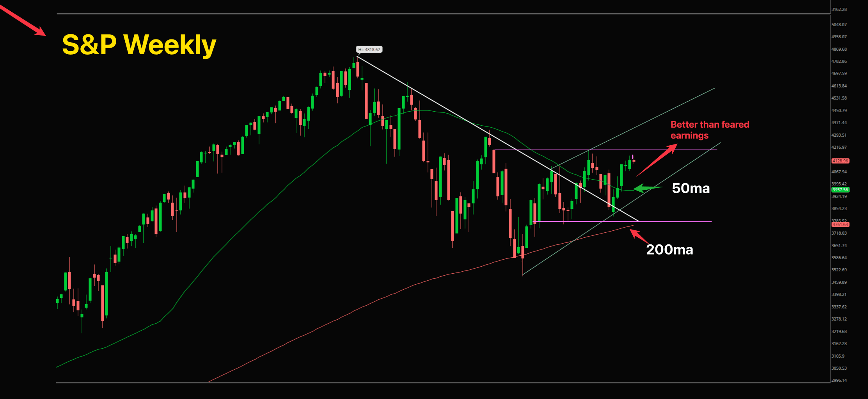868x399 pixels.
Task: Select the Better than feared earnings note
Action: tap(710, 130)
